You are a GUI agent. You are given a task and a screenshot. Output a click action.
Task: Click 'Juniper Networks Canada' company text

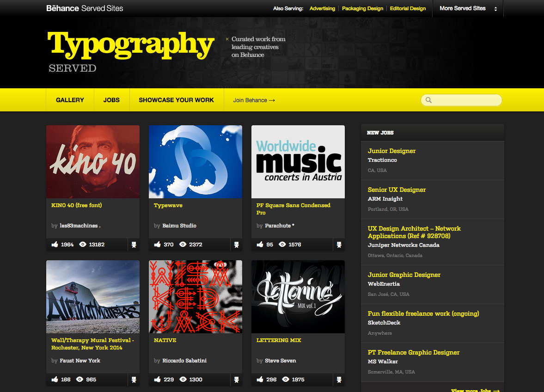click(403, 245)
